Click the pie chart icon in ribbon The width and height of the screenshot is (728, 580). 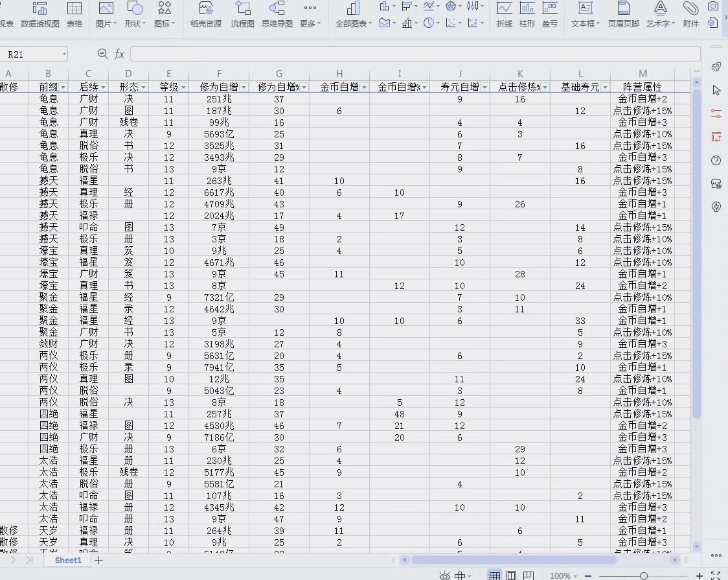point(429,23)
